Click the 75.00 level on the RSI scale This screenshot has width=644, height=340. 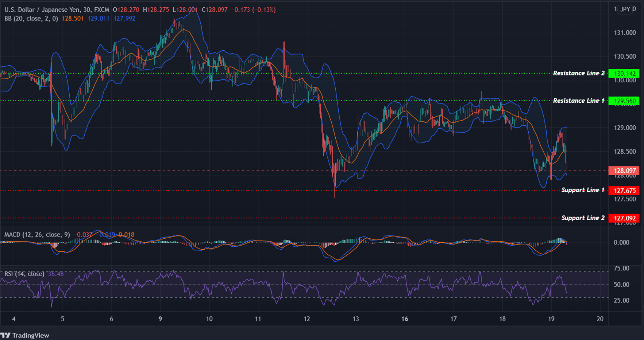tap(621, 269)
